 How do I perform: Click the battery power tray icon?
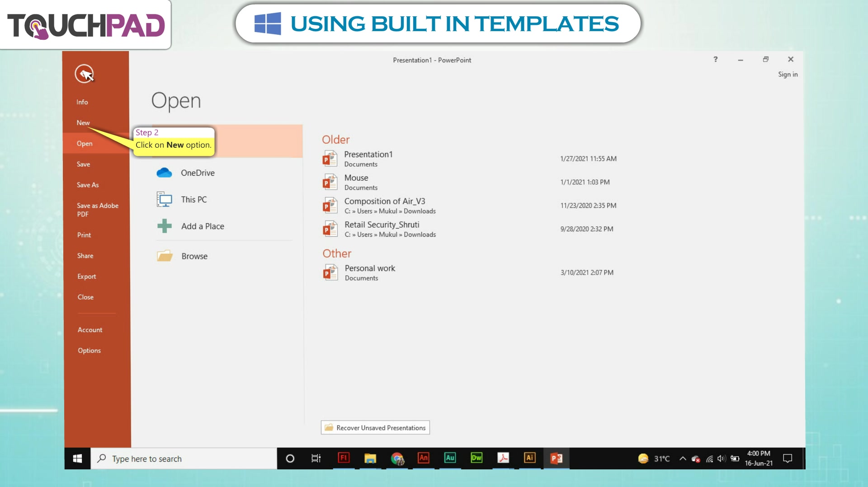(735, 459)
